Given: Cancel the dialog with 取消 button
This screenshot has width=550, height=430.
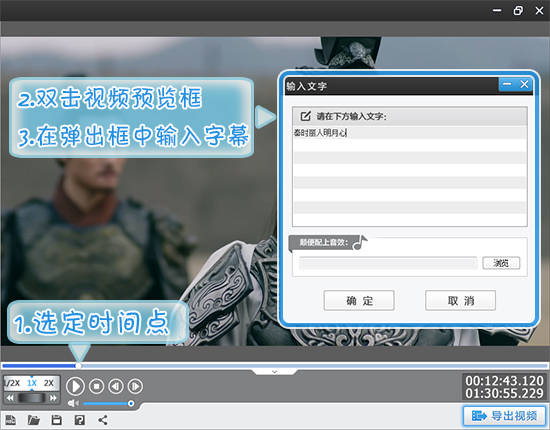Looking at the screenshot, I should (x=460, y=300).
